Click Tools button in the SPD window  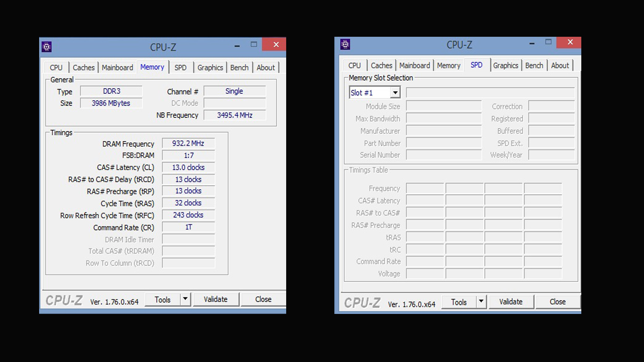(x=459, y=302)
